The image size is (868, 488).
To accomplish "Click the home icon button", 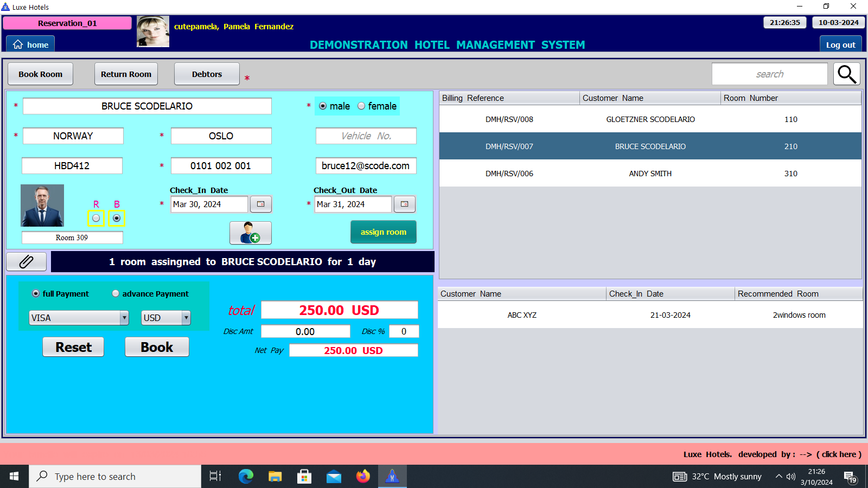I will [x=30, y=44].
